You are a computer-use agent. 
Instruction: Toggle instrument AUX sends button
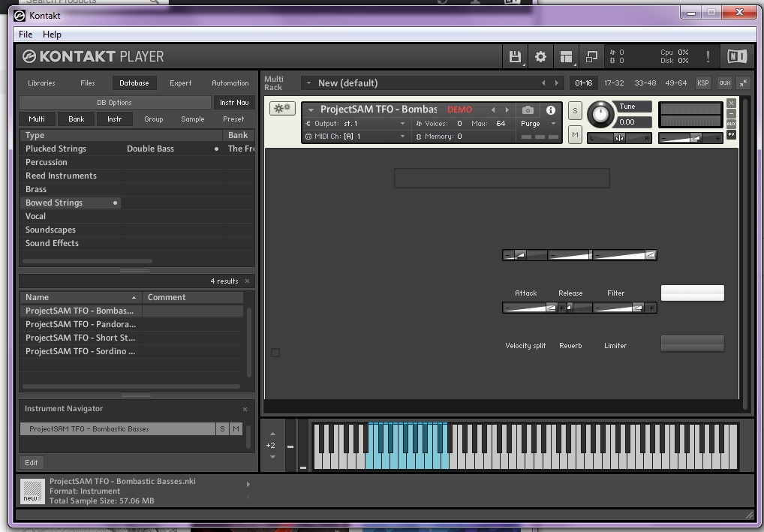click(731, 124)
